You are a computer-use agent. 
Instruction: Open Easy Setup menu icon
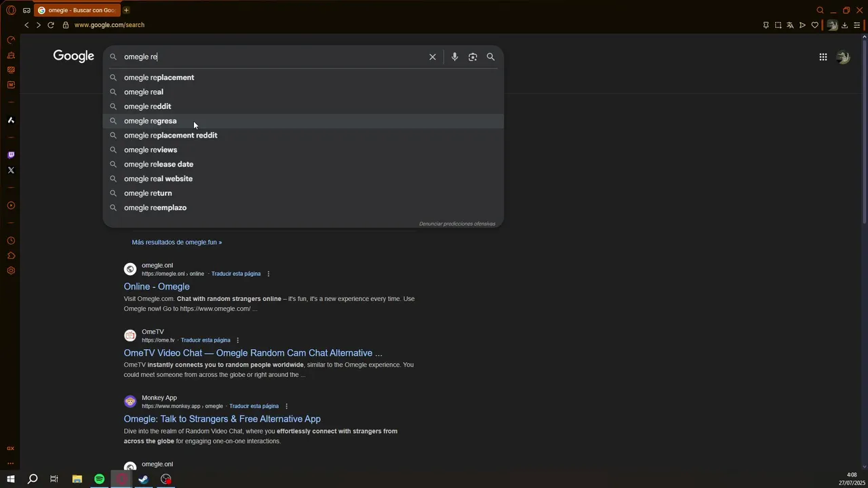tap(856, 25)
